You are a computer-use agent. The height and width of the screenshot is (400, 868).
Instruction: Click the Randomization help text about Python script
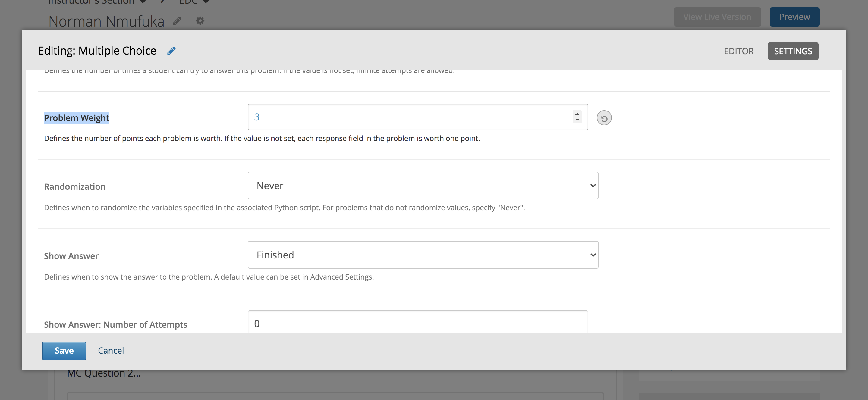285,208
